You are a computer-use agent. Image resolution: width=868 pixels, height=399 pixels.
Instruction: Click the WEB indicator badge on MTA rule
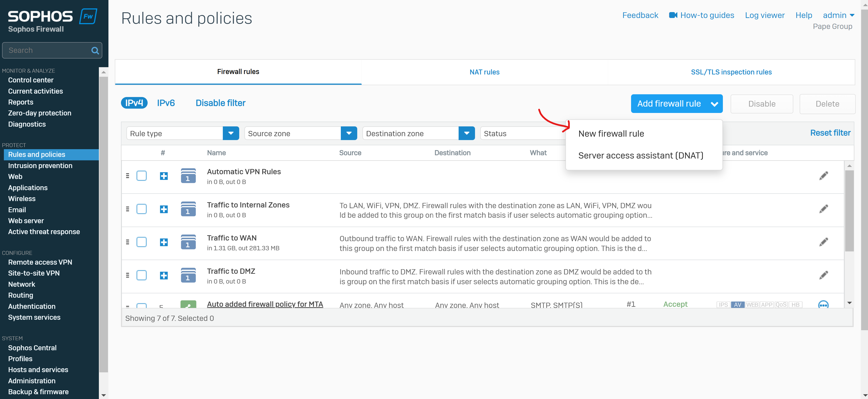click(752, 305)
